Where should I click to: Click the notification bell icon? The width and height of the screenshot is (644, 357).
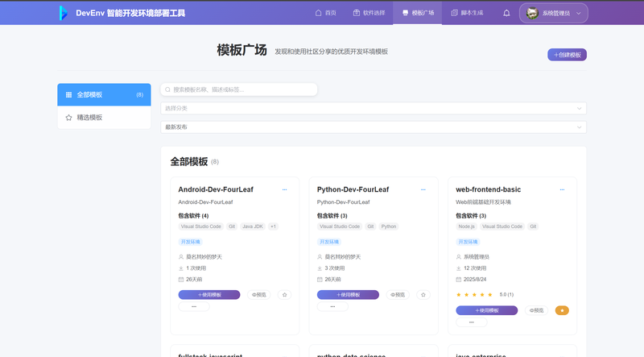click(x=506, y=13)
